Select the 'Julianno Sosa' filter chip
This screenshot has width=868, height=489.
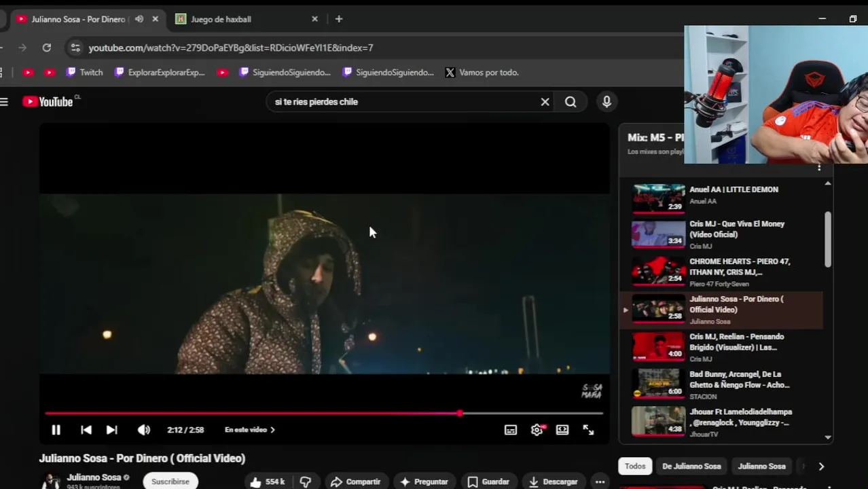point(761,466)
